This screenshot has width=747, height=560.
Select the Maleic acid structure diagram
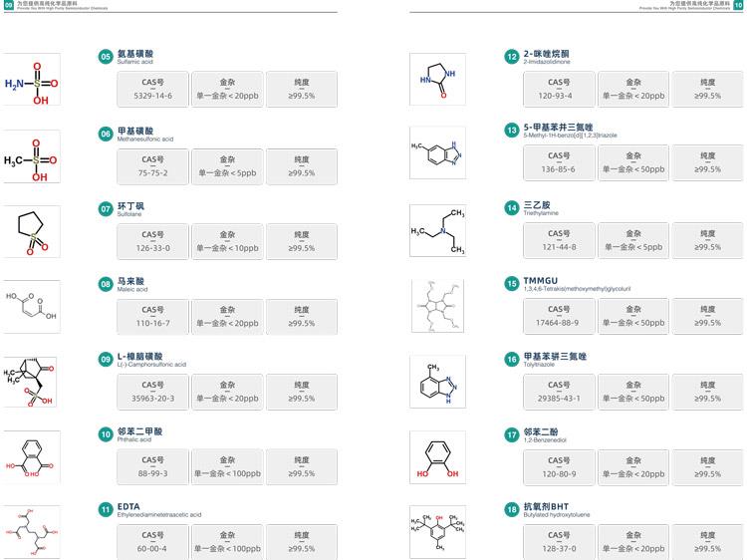(x=32, y=306)
